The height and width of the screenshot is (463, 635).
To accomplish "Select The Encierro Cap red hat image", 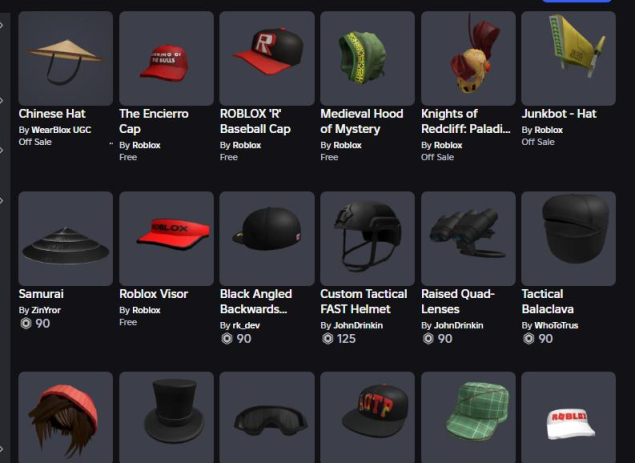I will pos(166,58).
